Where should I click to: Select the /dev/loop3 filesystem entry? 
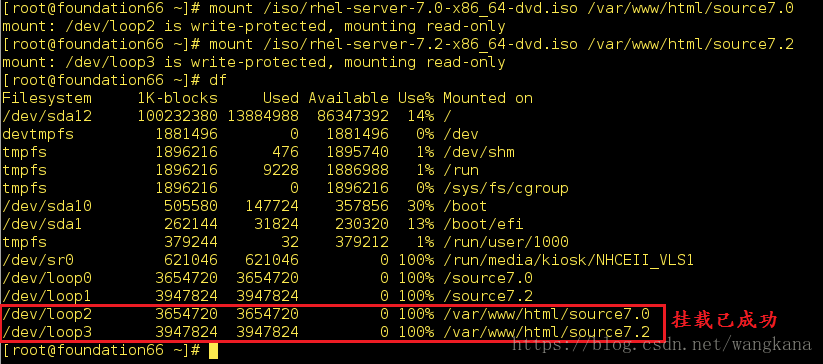47,332
